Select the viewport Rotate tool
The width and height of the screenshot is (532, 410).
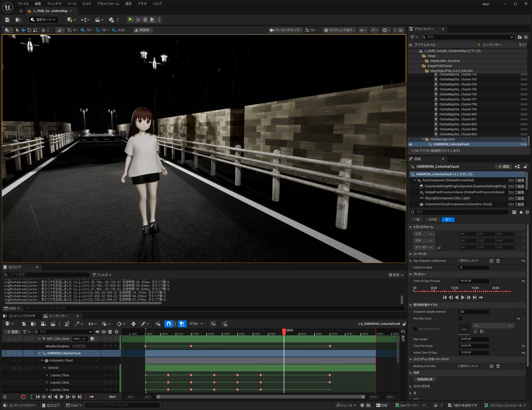(x=29, y=30)
